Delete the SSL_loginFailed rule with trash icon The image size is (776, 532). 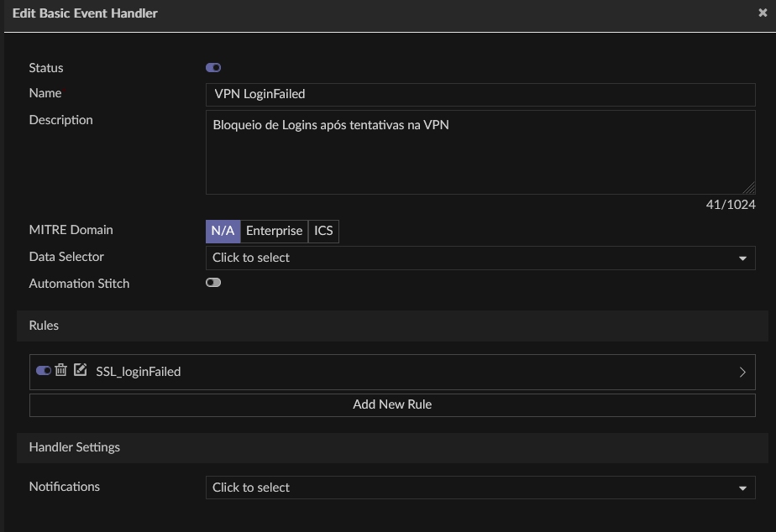click(61, 370)
